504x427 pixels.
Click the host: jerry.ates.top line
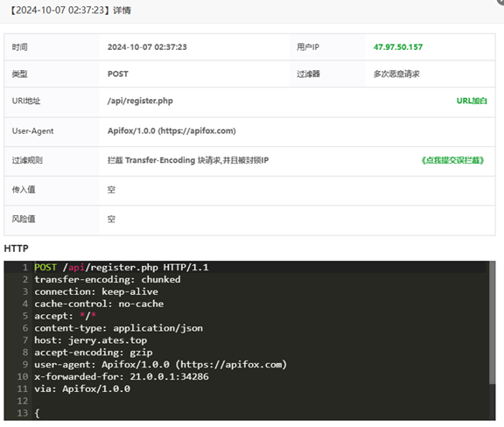pos(91,340)
